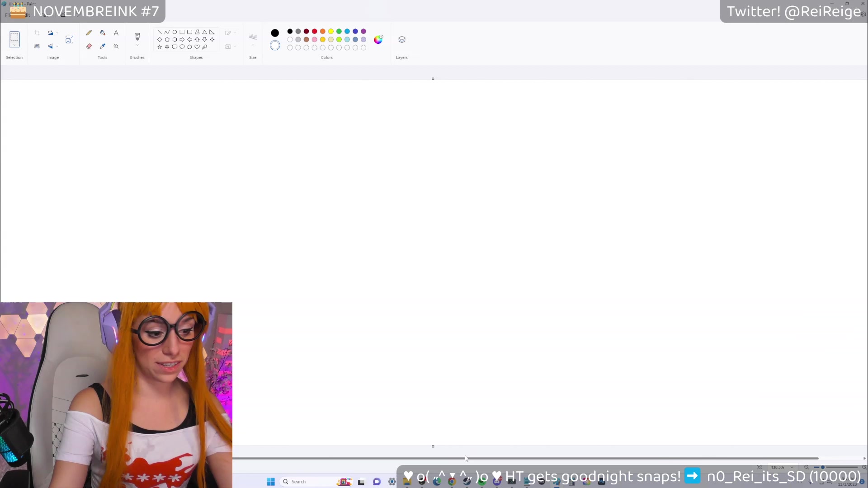Select the Text tool

pos(116,33)
